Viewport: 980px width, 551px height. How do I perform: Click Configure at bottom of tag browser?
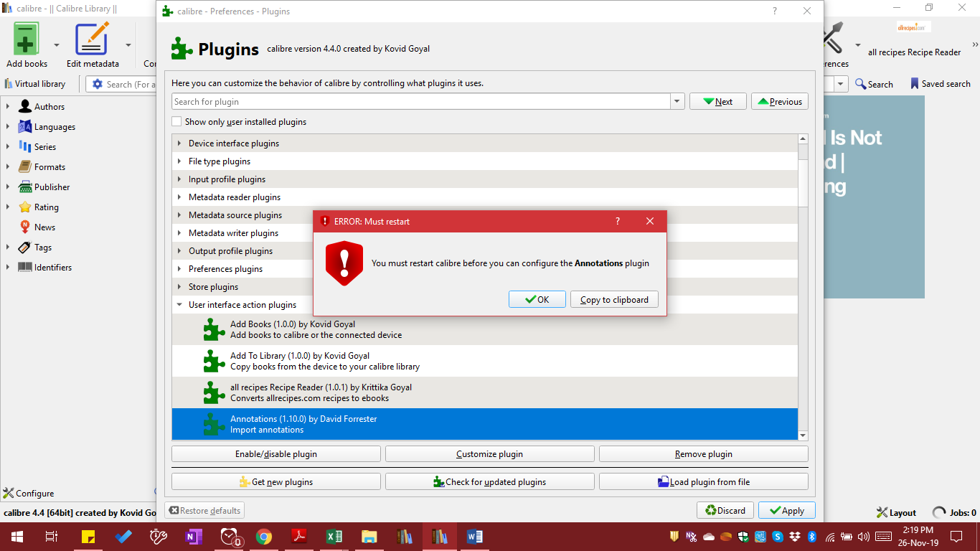(x=29, y=494)
